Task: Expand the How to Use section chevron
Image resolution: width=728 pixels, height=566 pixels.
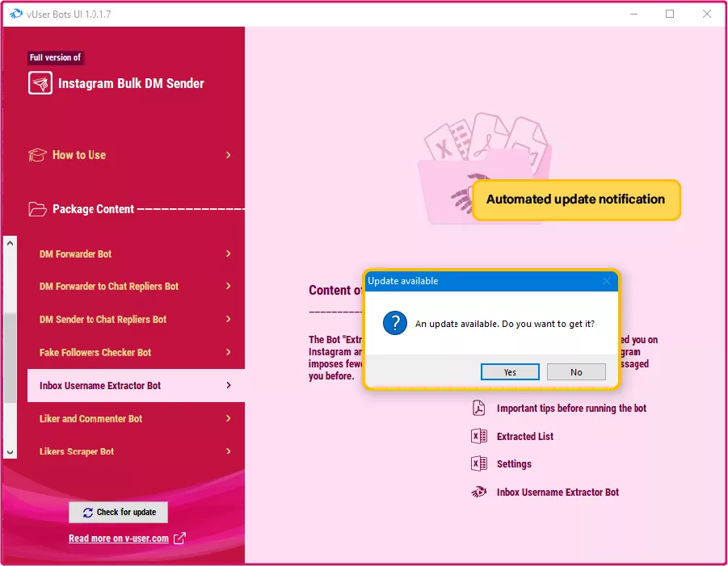Action: pyautogui.click(x=229, y=155)
